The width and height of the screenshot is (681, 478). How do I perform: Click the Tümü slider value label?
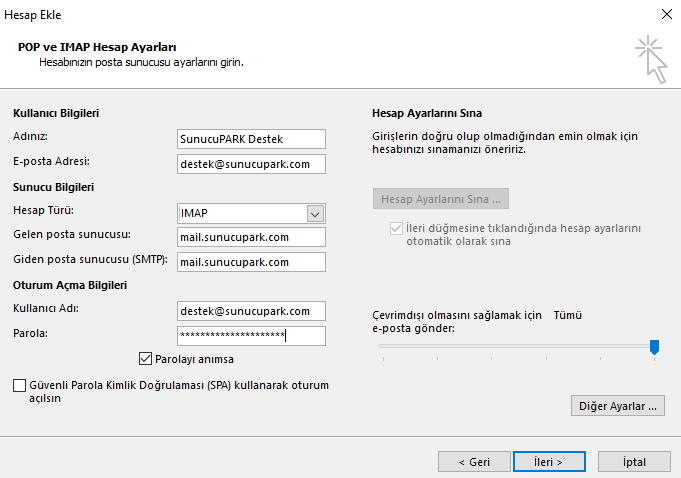567,315
